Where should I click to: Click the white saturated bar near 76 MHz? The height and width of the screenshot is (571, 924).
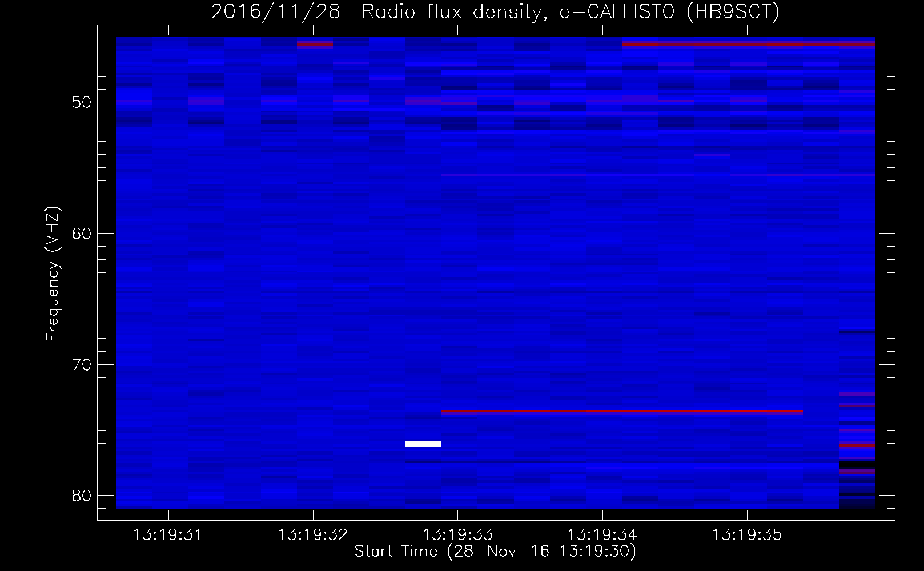coord(423,444)
